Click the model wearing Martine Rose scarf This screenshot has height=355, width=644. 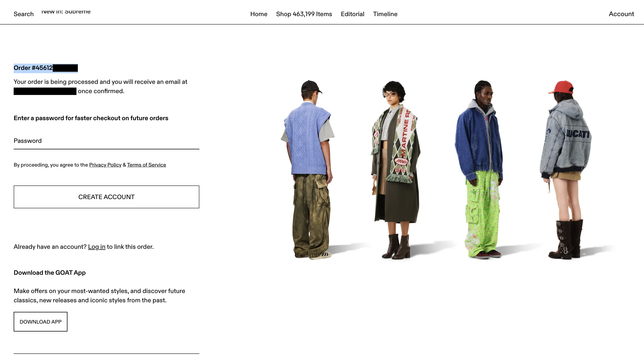pyautogui.click(x=395, y=169)
